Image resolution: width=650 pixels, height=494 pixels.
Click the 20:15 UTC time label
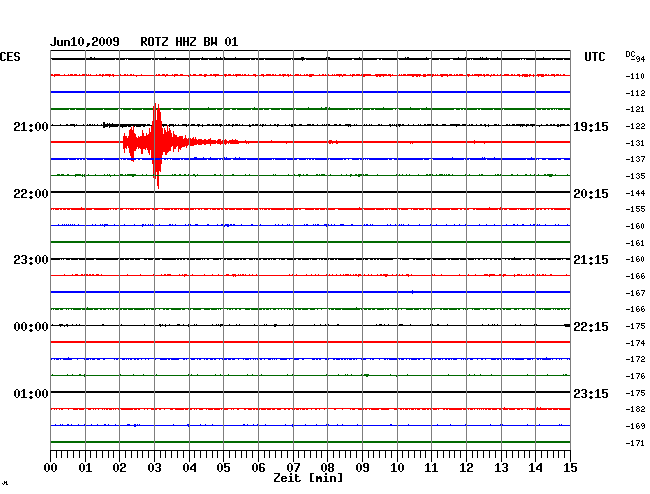click(x=591, y=194)
